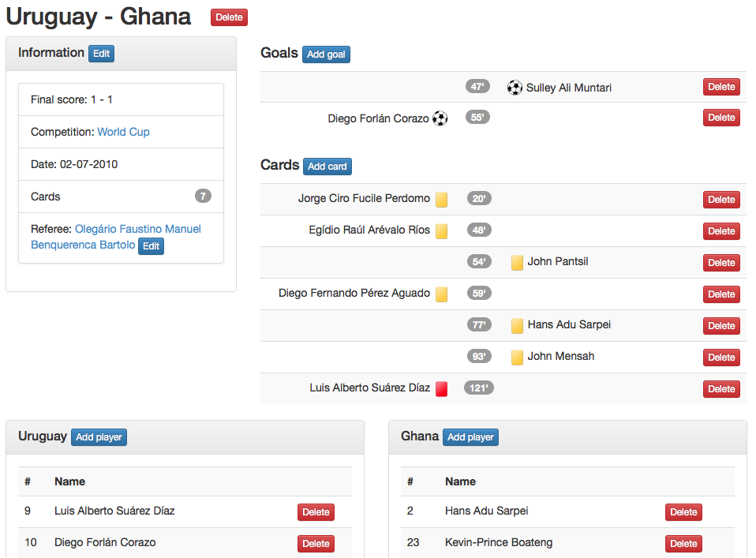The height and width of the screenshot is (558, 756).
Task: Edit the match Information panel
Action: point(101,54)
